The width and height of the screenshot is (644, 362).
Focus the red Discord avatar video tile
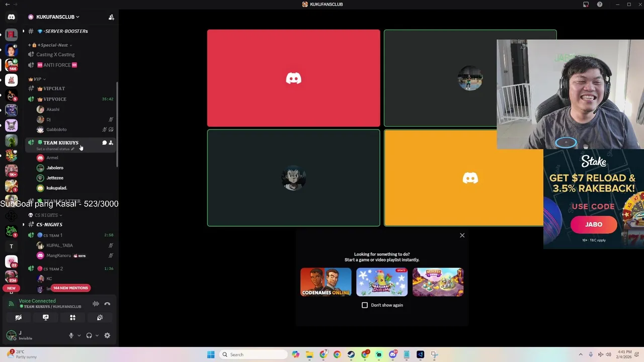click(x=294, y=78)
